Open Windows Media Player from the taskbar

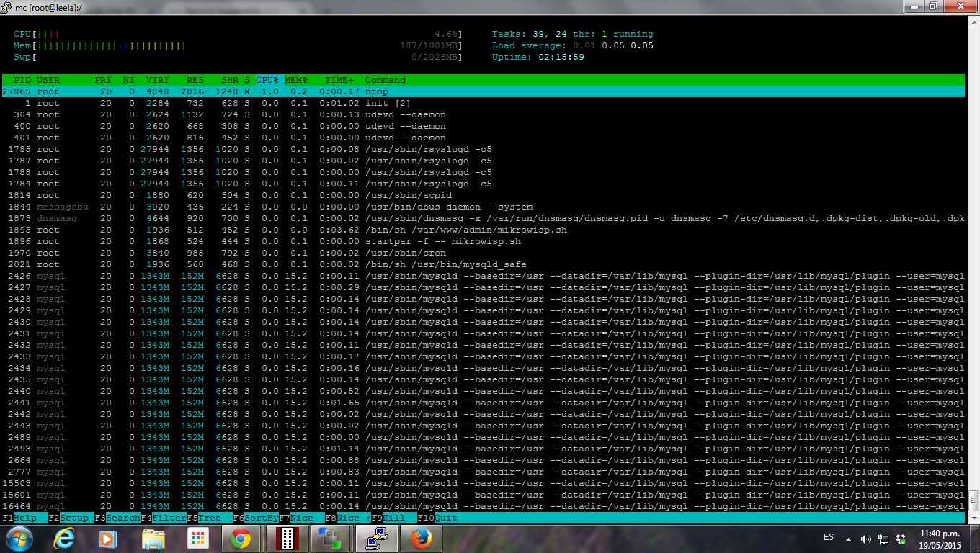107,539
